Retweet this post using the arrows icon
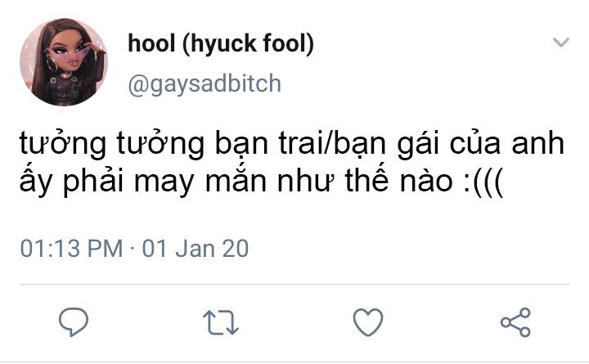This screenshot has width=589, height=364. 221,322
